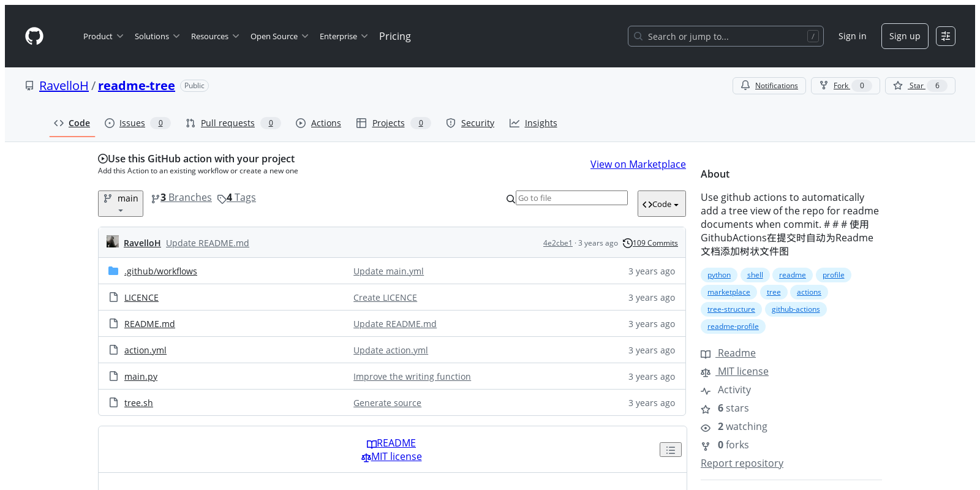Viewport: 980px width, 490px height.
Task: Select the README tab below files
Action: [x=391, y=443]
